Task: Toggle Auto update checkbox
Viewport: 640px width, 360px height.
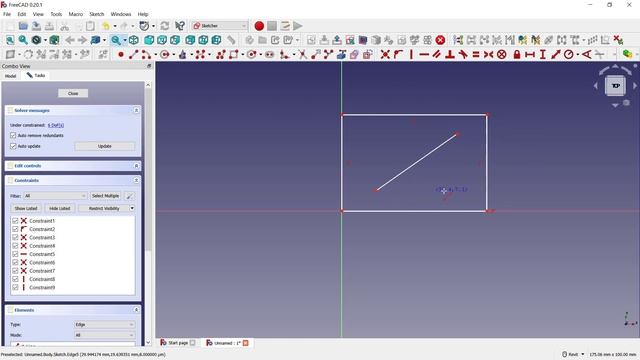Action: [13, 146]
